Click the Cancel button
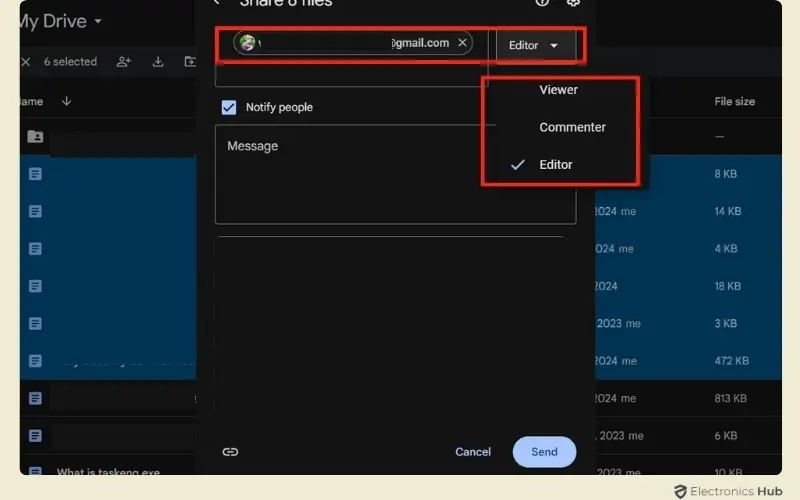This screenshot has height=500, width=800. click(x=473, y=452)
